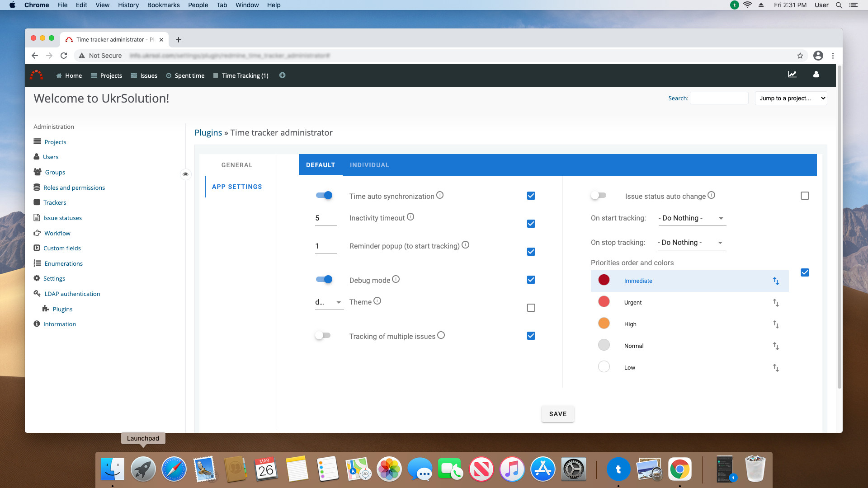The width and height of the screenshot is (868, 488).
Task: Open LDAP authentication in sidebar
Action: (x=72, y=294)
